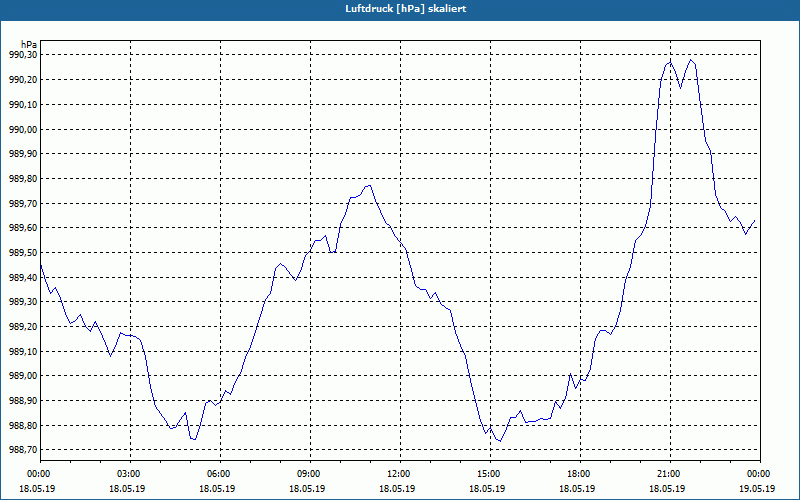Click the 21:00 time axis label
800x500 pixels.
click(x=670, y=474)
